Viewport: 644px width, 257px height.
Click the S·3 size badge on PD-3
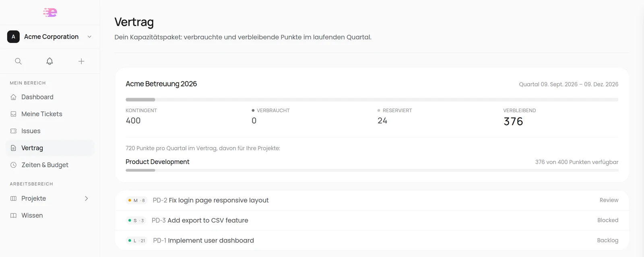coord(136,220)
